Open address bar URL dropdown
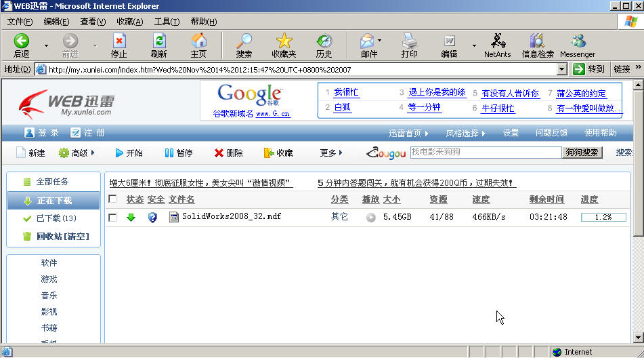Image resolution: width=644 pixels, height=358 pixels. [562, 69]
